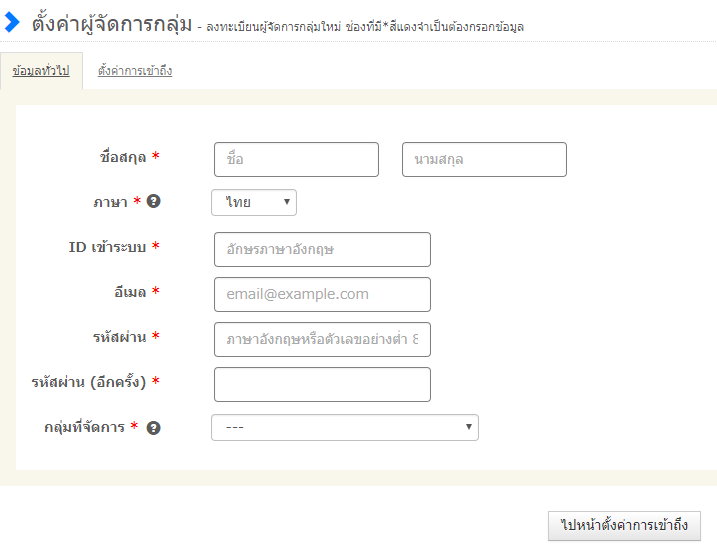Viewport: 717px width, 553px height.
Task: Open the ตั้งค่าการเข้าถึง tab
Action: [x=135, y=71]
